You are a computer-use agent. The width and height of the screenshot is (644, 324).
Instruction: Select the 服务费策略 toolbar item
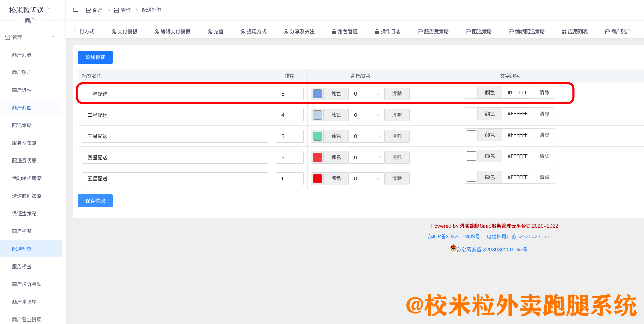[434, 31]
